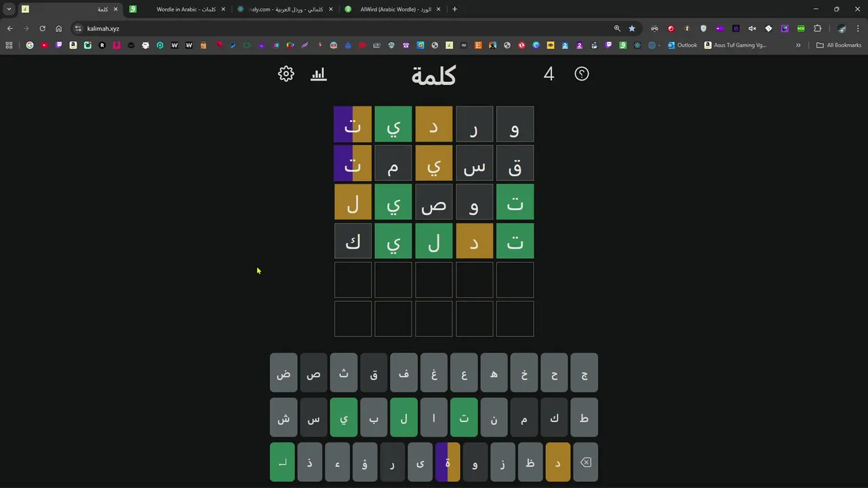Open the browser extensions puzzle icon

[x=817, y=28]
